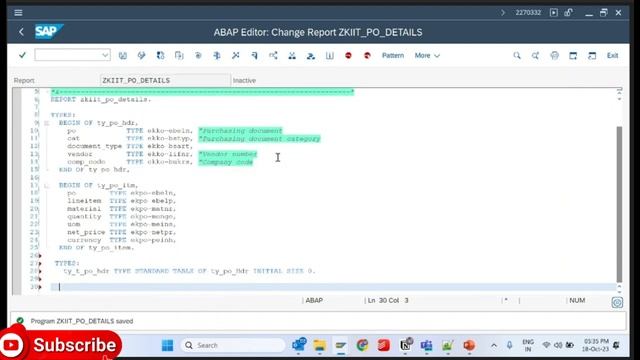Confirm with the green checkmark icon
Screen dimensions: 640x360
22,55
